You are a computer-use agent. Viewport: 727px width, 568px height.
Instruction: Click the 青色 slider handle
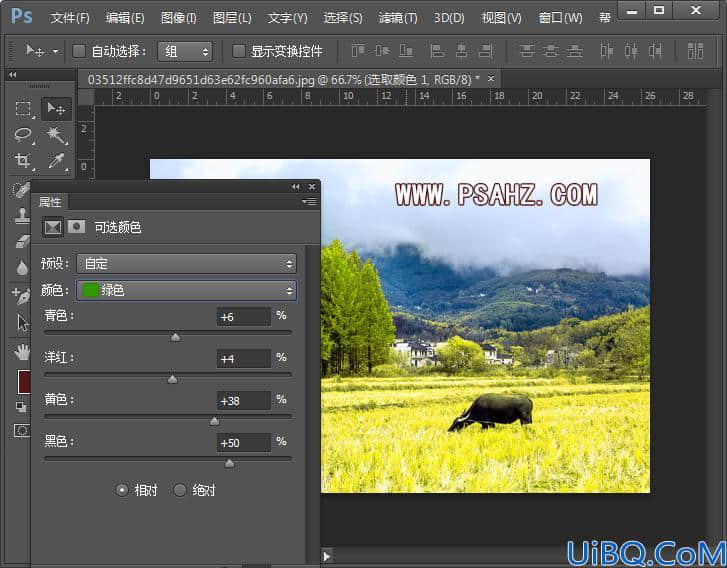[x=175, y=337]
